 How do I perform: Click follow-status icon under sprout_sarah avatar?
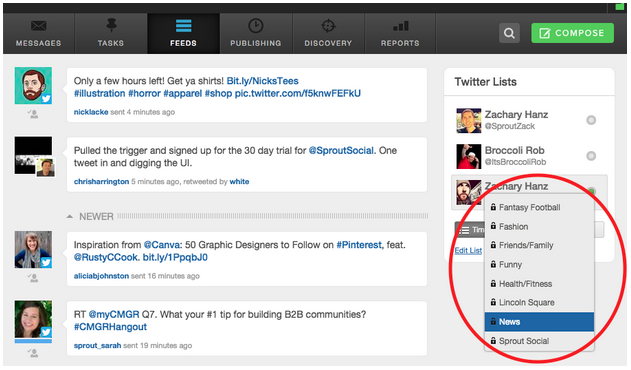pyautogui.click(x=33, y=353)
